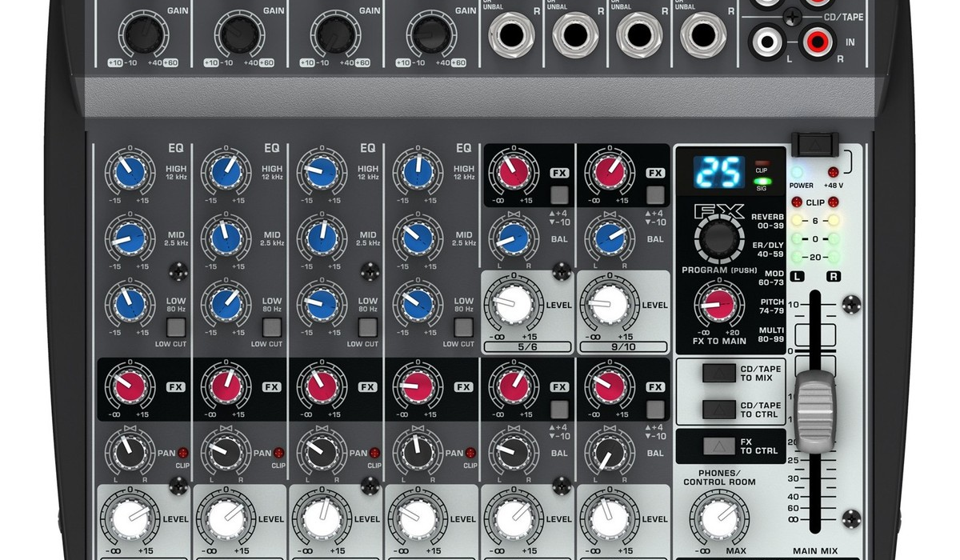Adjust channel 1 EQ MID 2.5 kHz knob

click(129, 238)
